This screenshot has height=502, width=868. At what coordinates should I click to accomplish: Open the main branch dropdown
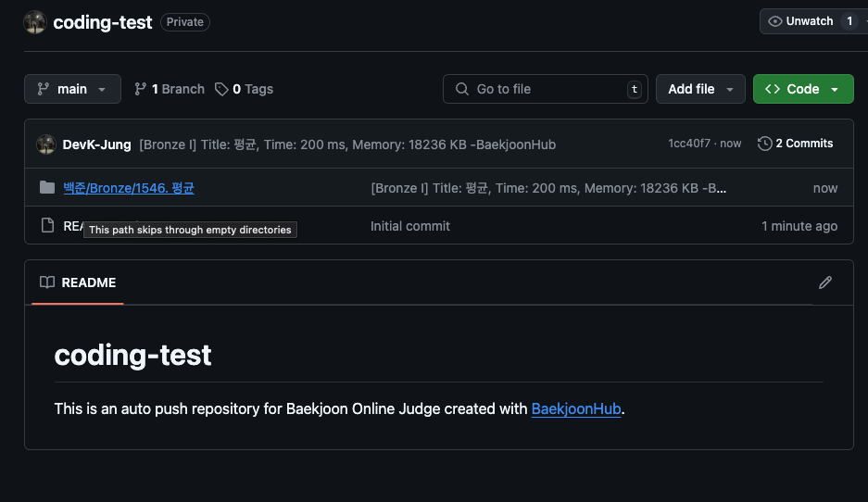point(72,89)
